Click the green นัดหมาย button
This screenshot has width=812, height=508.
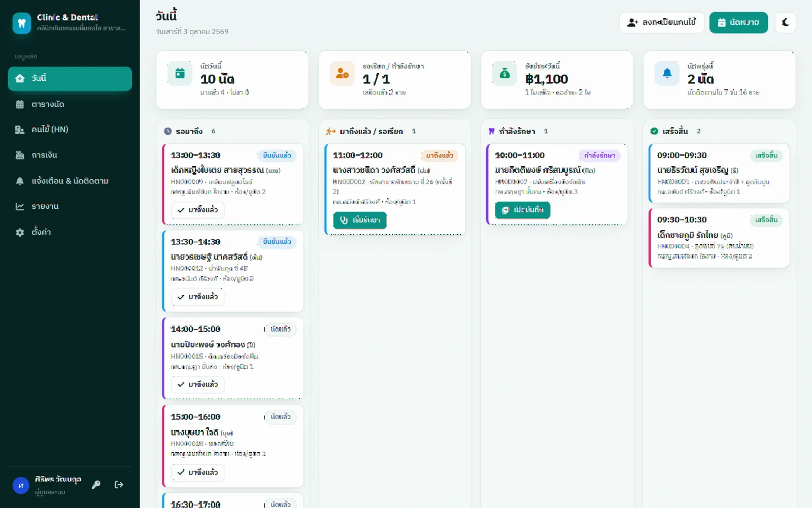tap(738, 22)
